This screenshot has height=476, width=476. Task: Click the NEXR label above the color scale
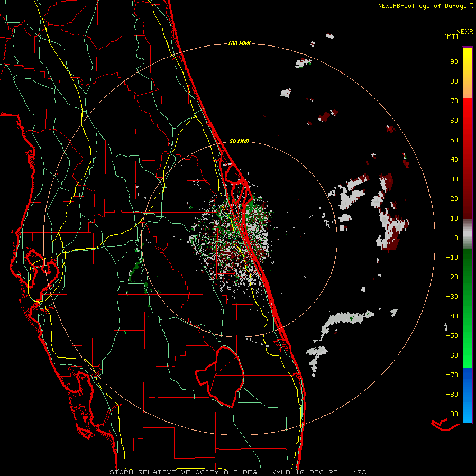pos(465,32)
